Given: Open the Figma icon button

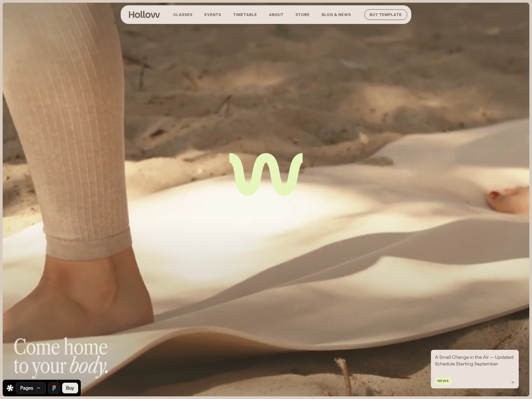Looking at the screenshot, I should point(54,388).
